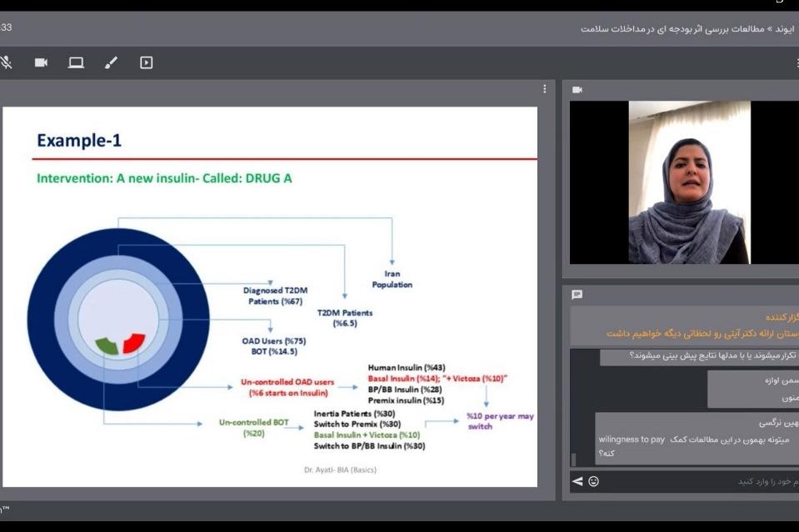The height and width of the screenshot is (532, 799).
Task: Click the camera icon heading the video pod
Action: (x=577, y=90)
